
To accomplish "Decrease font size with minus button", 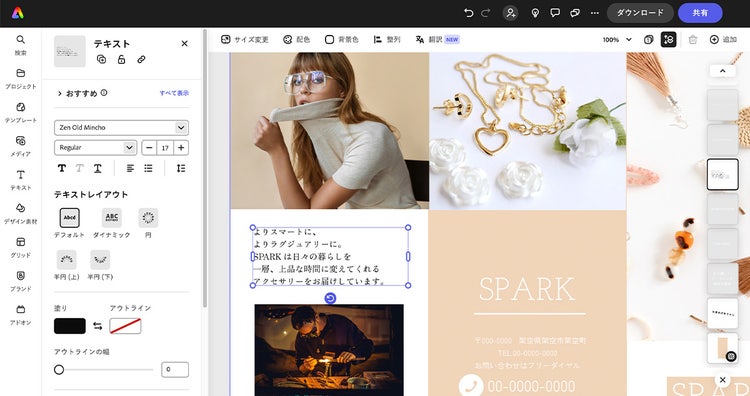I will tap(149, 148).
